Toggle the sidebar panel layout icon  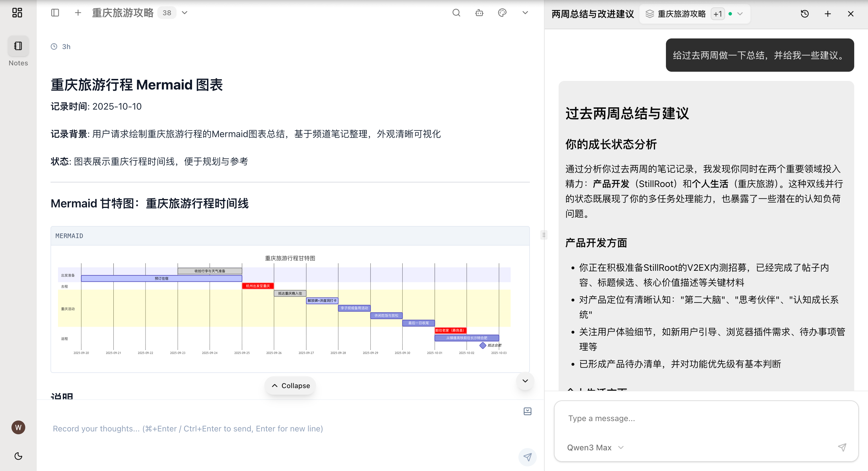click(x=55, y=13)
